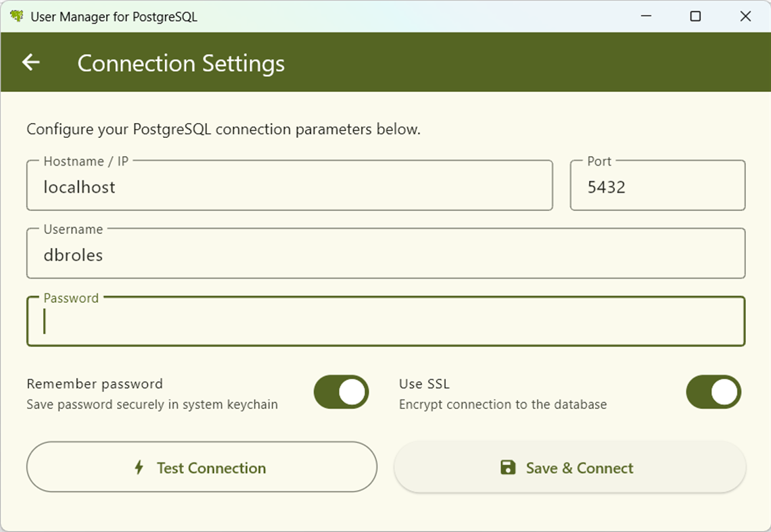Focus the Hostname / IP field

click(x=289, y=185)
